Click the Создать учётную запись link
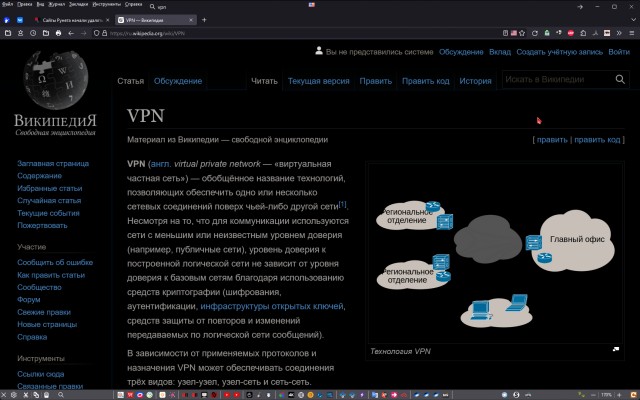Screen dimensions: 640x400 click(x=560, y=52)
